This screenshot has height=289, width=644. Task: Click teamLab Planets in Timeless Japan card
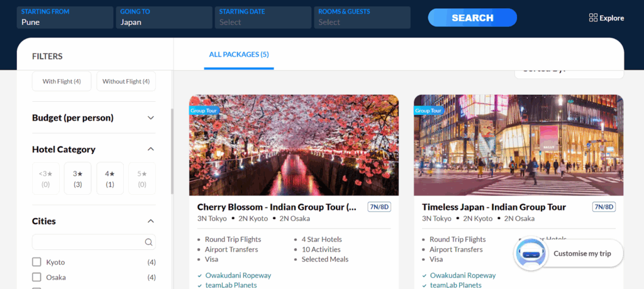(456, 285)
